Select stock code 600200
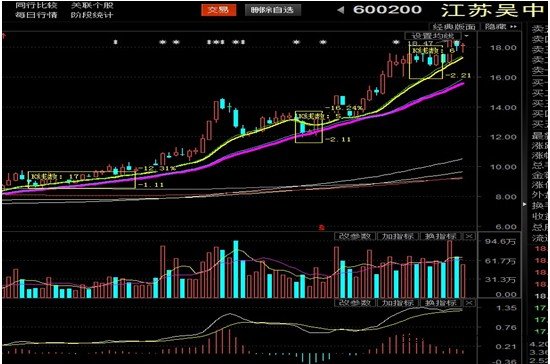Image resolution: width=550 pixels, height=364 pixels. [387, 10]
